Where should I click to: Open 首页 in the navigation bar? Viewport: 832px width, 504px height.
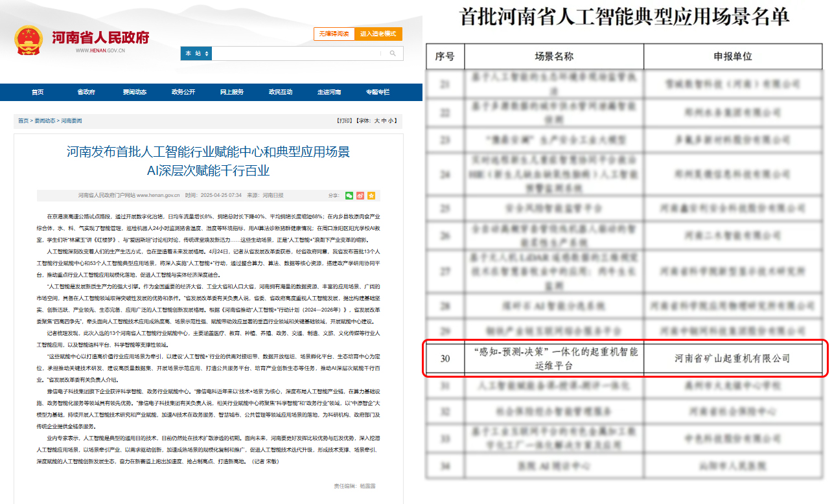[38, 92]
